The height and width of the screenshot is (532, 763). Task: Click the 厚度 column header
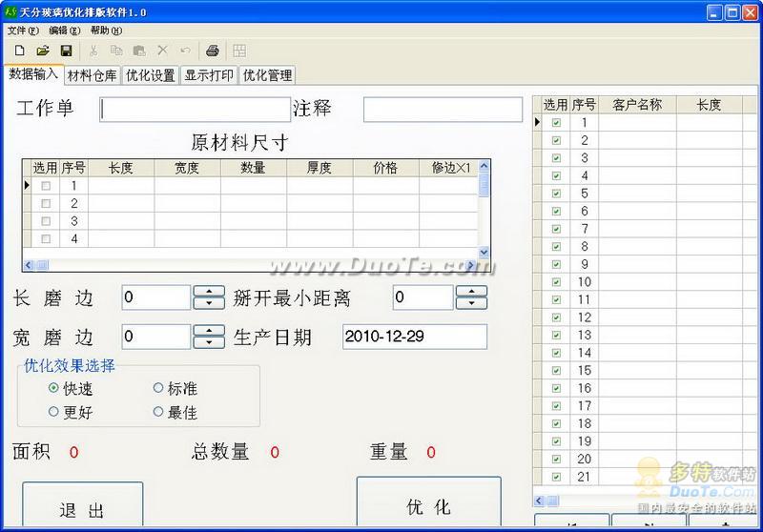[320, 168]
